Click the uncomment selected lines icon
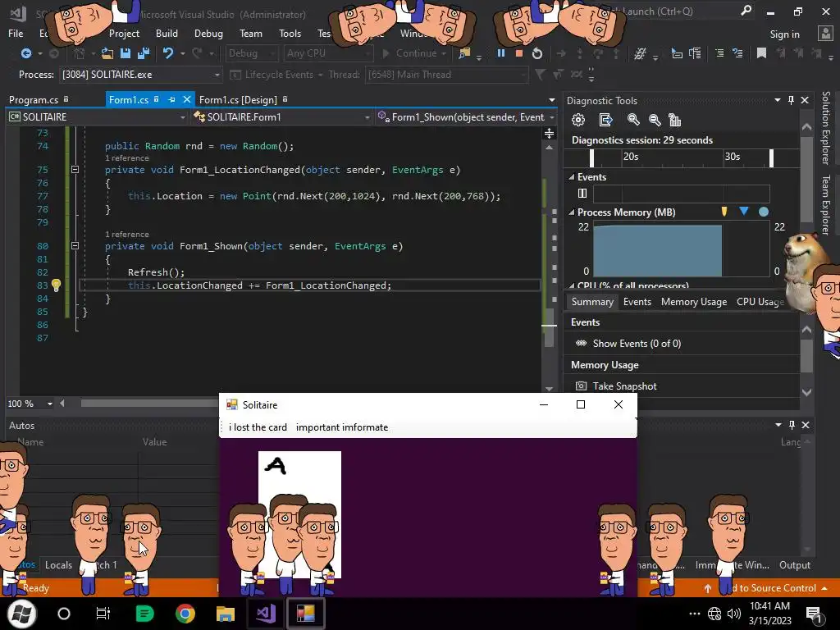Image resolution: width=840 pixels, height=630 pixels. (x=737, y=53)
